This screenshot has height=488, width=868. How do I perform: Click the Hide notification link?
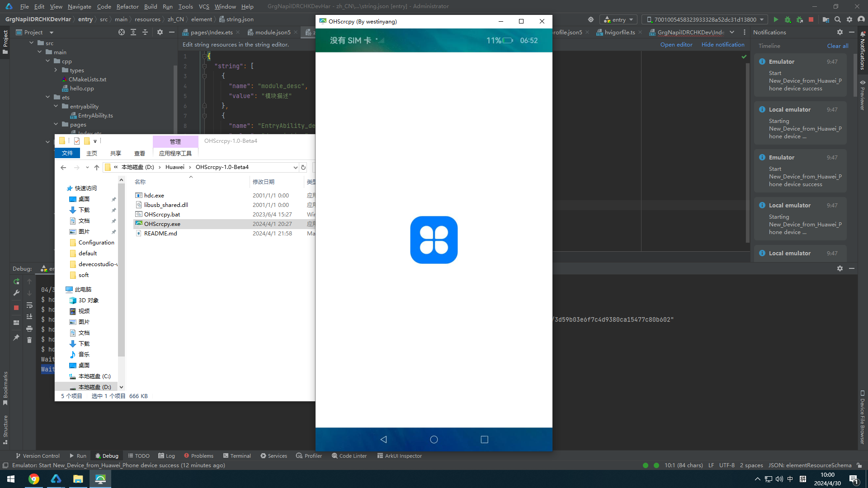[x=723, y=44]
